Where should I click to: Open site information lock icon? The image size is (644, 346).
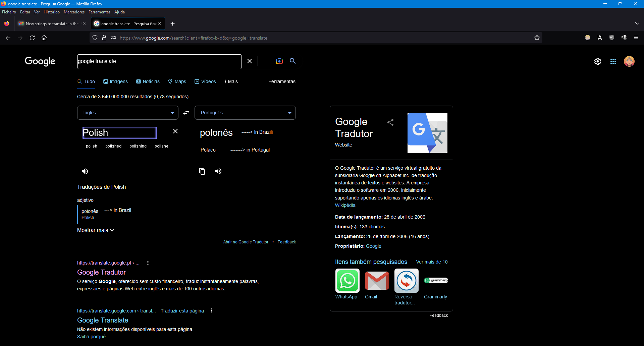(x=104, y=38)
